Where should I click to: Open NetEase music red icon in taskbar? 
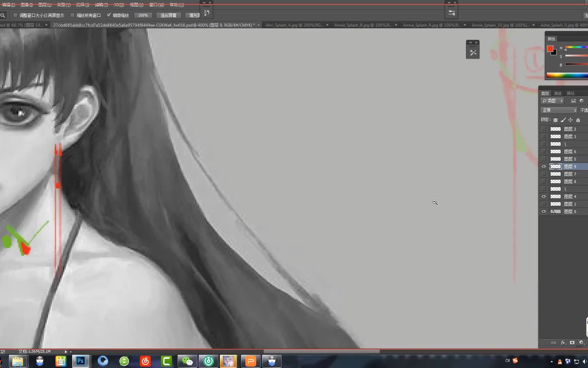click(145, 361)
